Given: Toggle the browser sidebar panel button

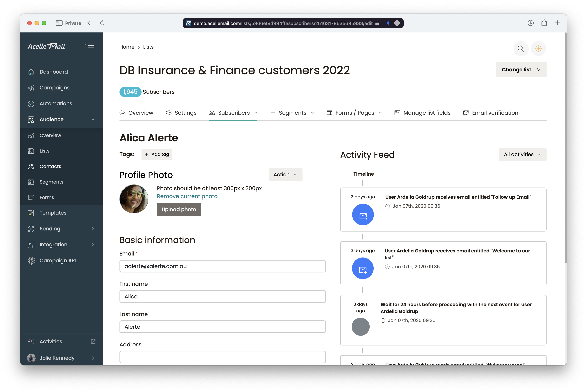Looking at the screenshot, I should [x=59, y=23].
